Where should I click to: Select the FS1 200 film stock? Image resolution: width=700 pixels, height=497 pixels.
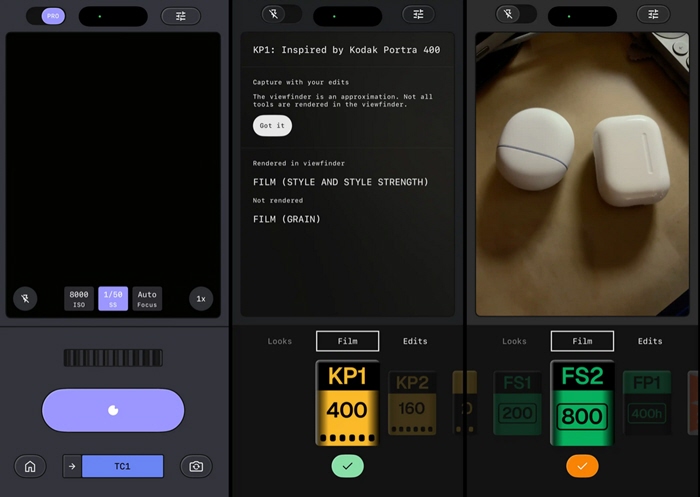[517, 403]
